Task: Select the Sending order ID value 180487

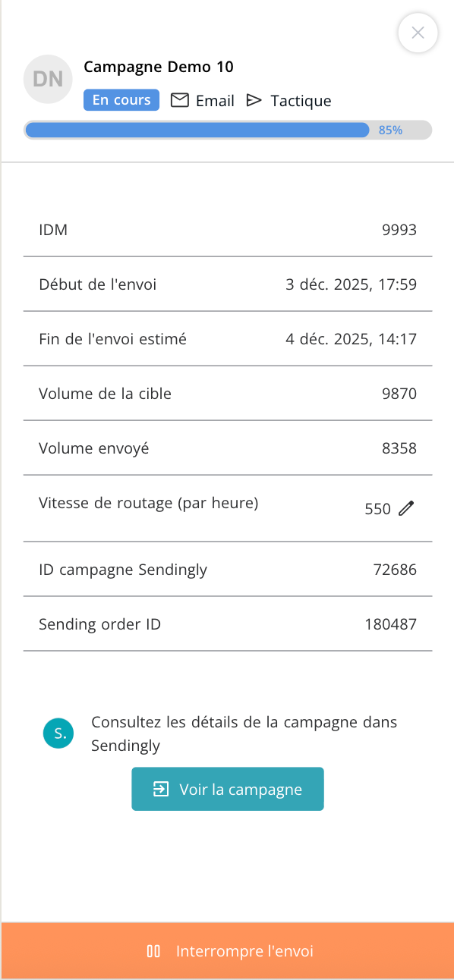Action: [391, 624]
